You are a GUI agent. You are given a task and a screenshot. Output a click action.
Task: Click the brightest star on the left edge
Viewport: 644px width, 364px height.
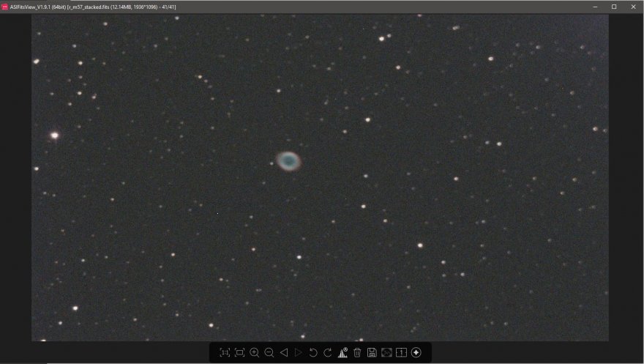[54, 135]
